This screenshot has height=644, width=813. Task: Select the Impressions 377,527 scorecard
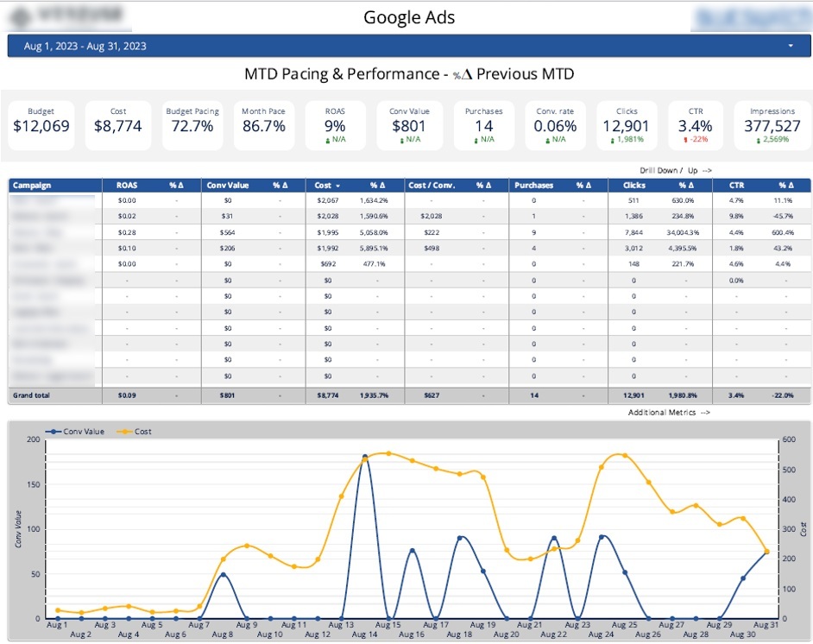point(772,125)
